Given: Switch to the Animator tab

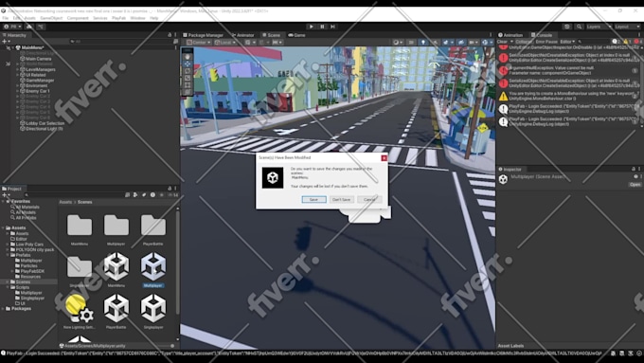Looking at the screenshot, I should tap(243, 35).
